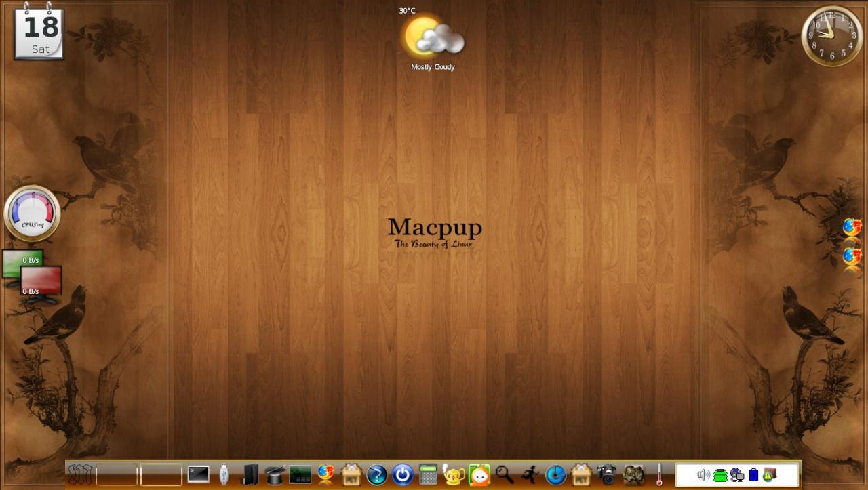Open the Macpup main menu icon
This screenshot has height=490, width=868.
(x=80, y=474)
